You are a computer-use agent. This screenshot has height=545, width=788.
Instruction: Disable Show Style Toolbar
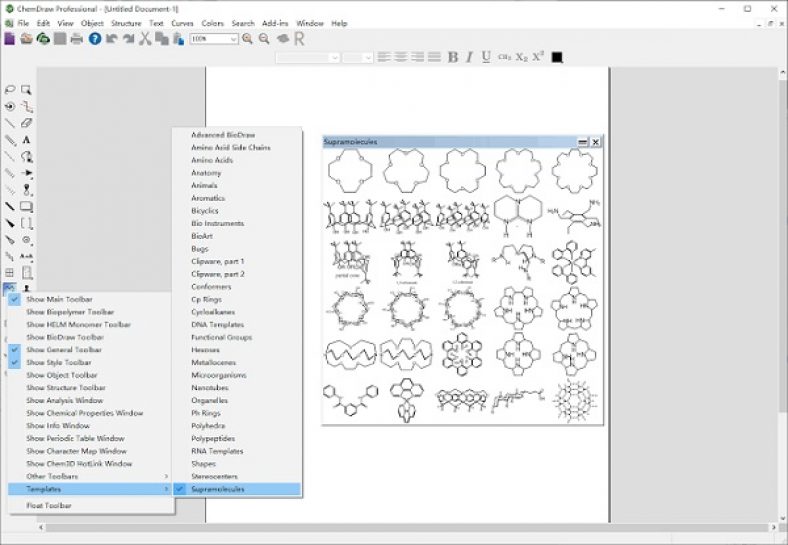(x=60, y=363)
